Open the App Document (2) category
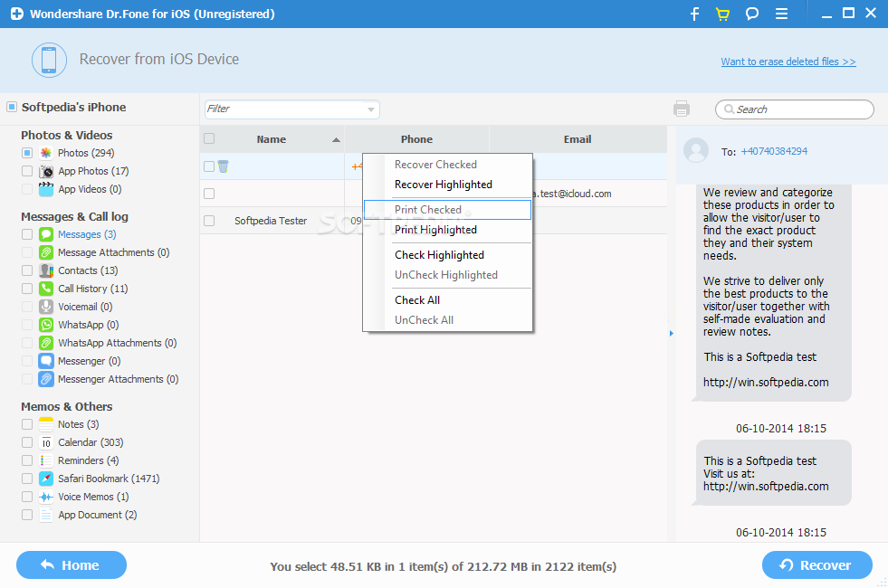This screenshot has height=588, width=888. coord(98,515)
